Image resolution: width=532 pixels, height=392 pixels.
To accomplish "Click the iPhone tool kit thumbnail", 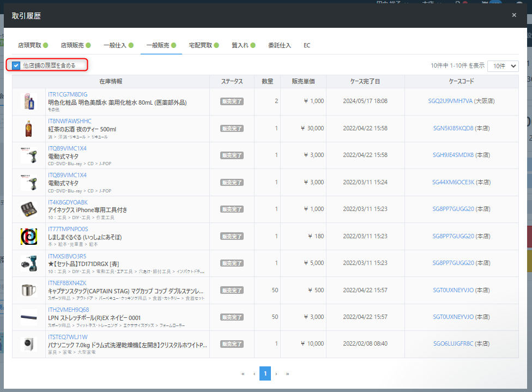I will point(29,209).
